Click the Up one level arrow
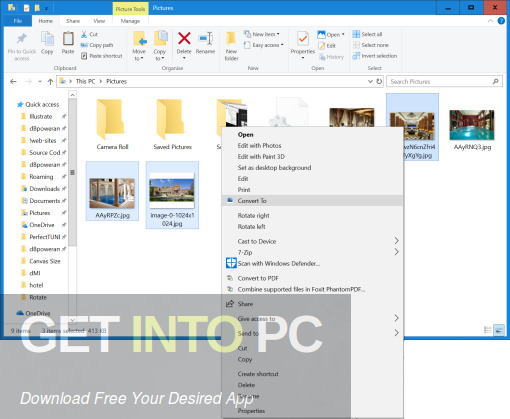Screen dimensions: 510x419 (x=50, y=81)
